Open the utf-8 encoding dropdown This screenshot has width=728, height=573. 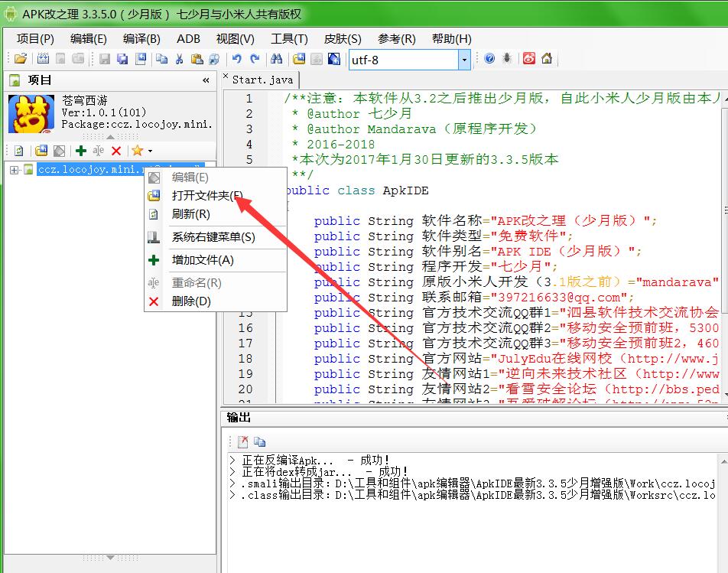(x=464, y=59)
